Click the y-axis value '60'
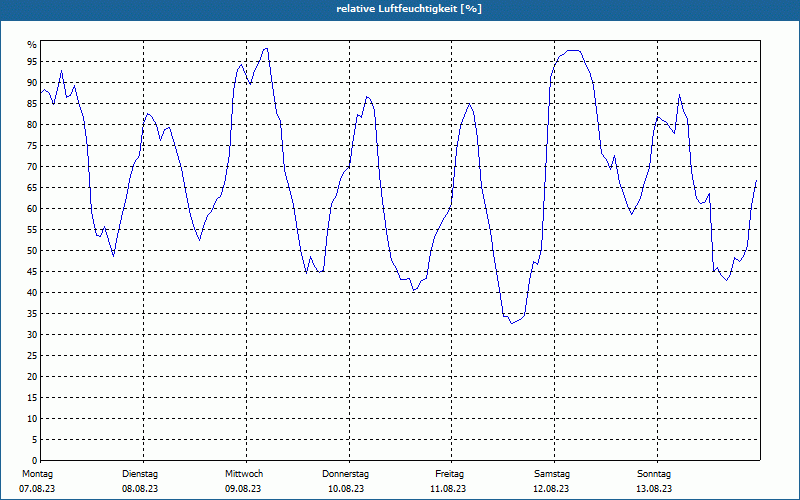The height and width of the screenshot is (500, 800). click(32, 209)
